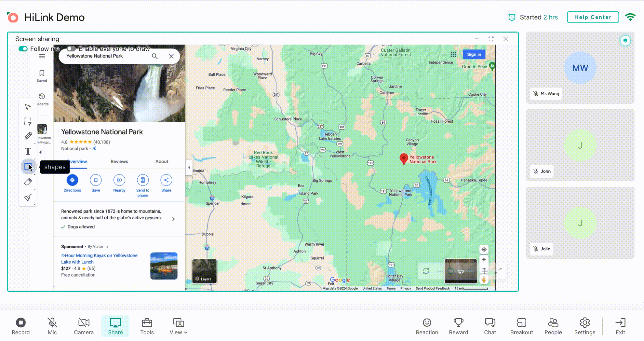644x341 pixels.
Task: Show the People list
Action: 553,326
